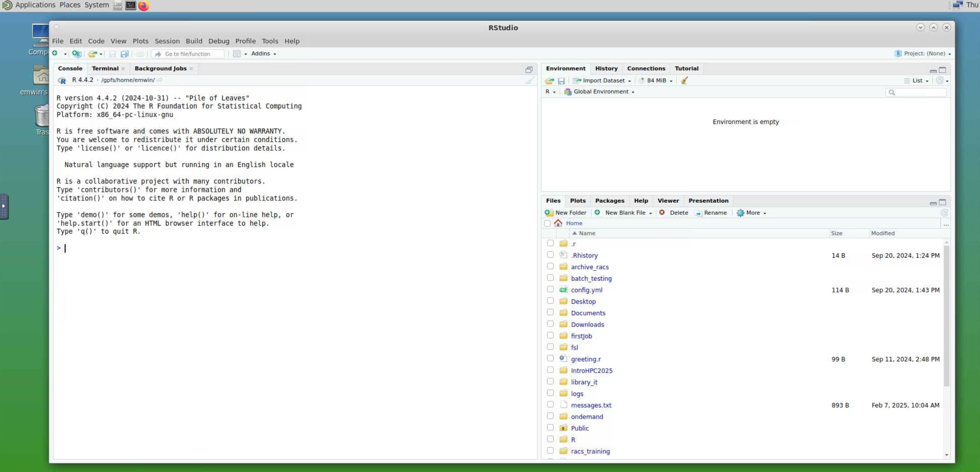Expand the More gear dropdown in Files
The height and width of the screenshot is (472, 980).
(752, 213)
